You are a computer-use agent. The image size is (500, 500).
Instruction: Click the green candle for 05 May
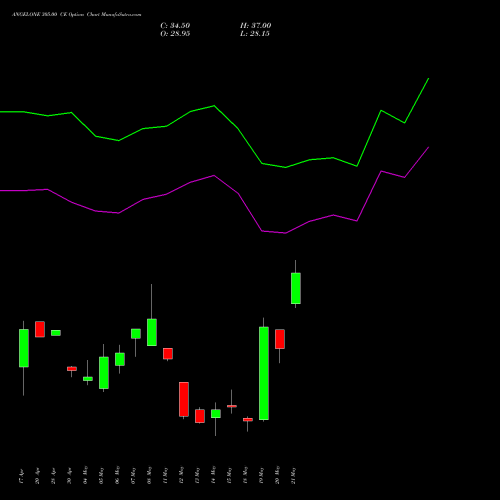[x=104, y=373]
